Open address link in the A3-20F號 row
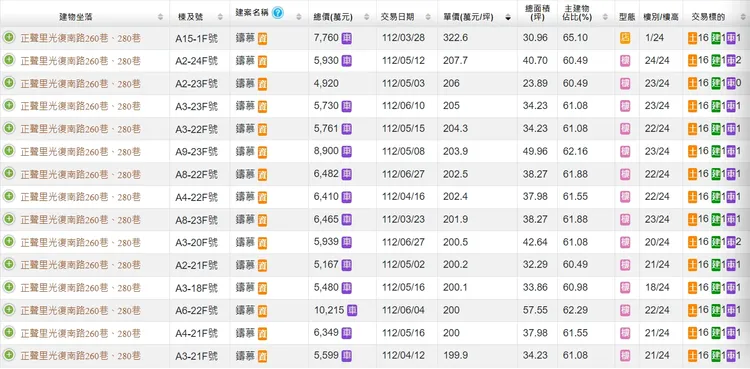Viewport: 750px width, 369px height. [80, 242]
